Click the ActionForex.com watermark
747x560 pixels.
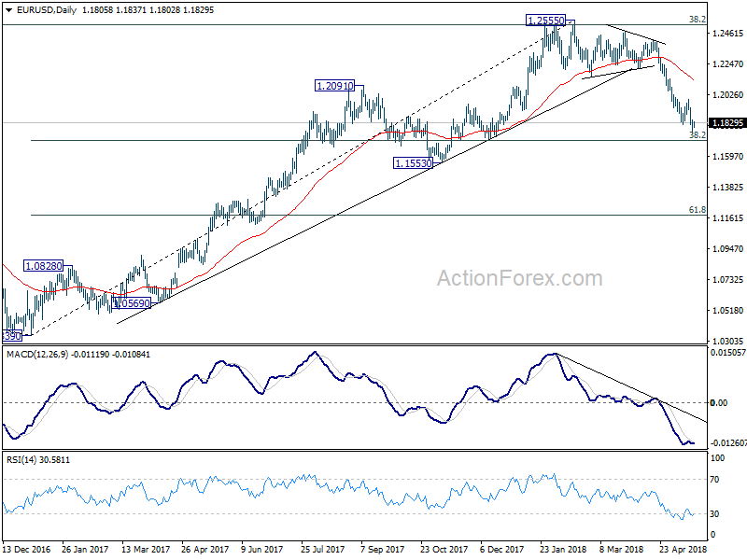point(520,278)
